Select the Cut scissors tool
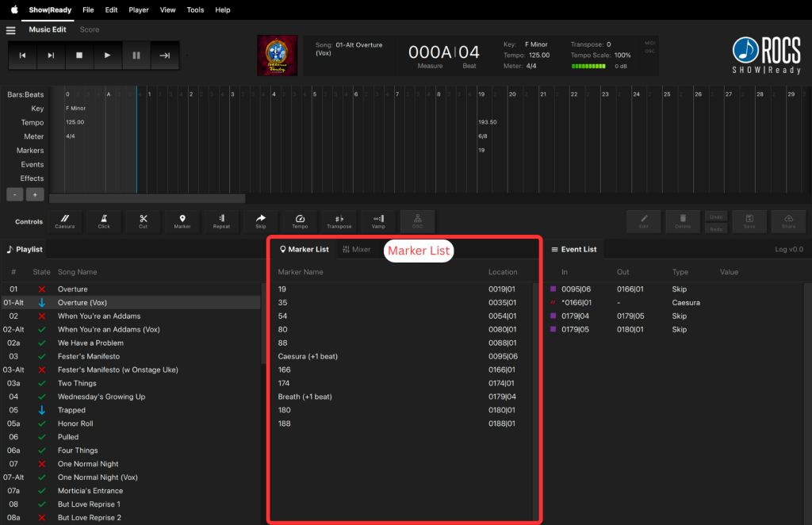Screen dimensions: 812x525 [143, 221]
